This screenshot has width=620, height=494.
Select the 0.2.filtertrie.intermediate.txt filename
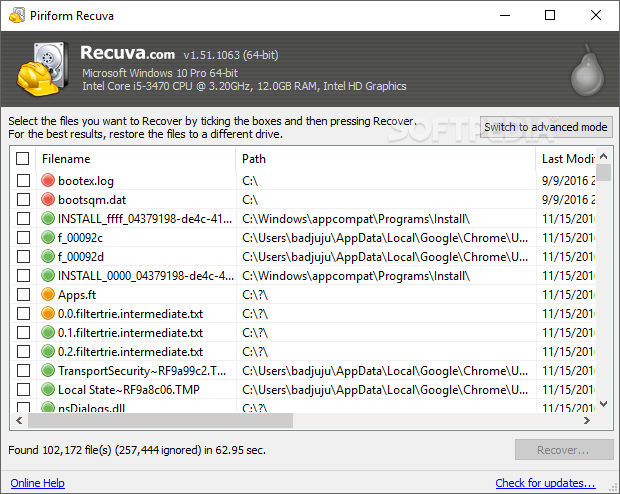pos(130,352)
